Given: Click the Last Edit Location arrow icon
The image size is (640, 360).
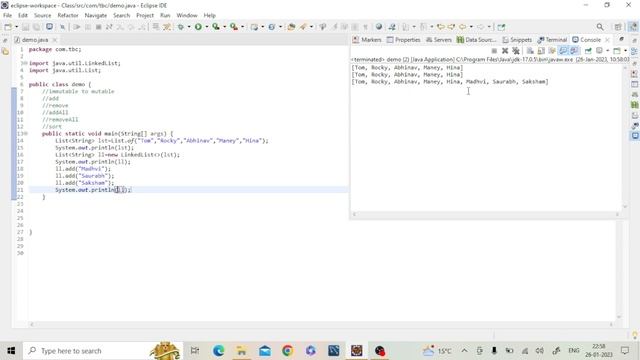Looking at the screenshot, I should coord(440,27).
